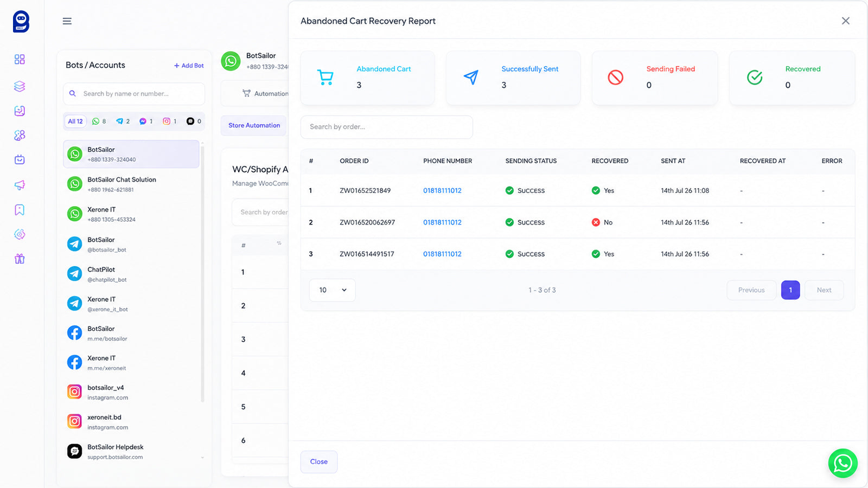The width and height of the screenshot is (868, 488).
Task: Click the SENDING STATUS column header
Action: [531, 161]
